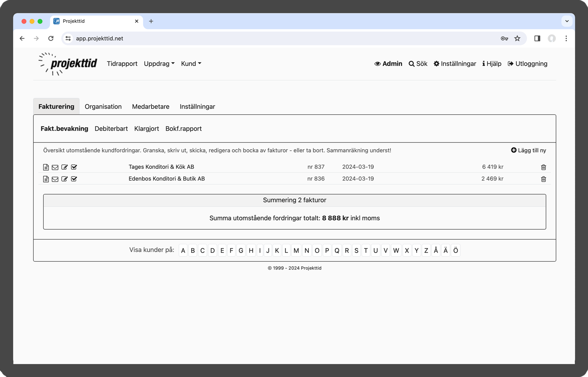Show customers starting with letter K

277,251
